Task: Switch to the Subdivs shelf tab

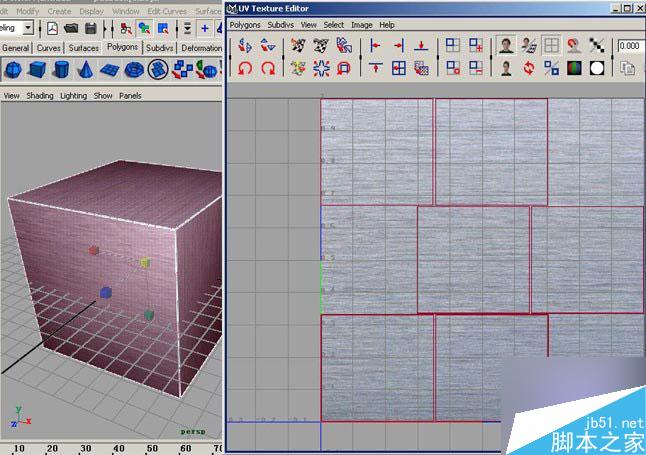Action: click(160, 48)
